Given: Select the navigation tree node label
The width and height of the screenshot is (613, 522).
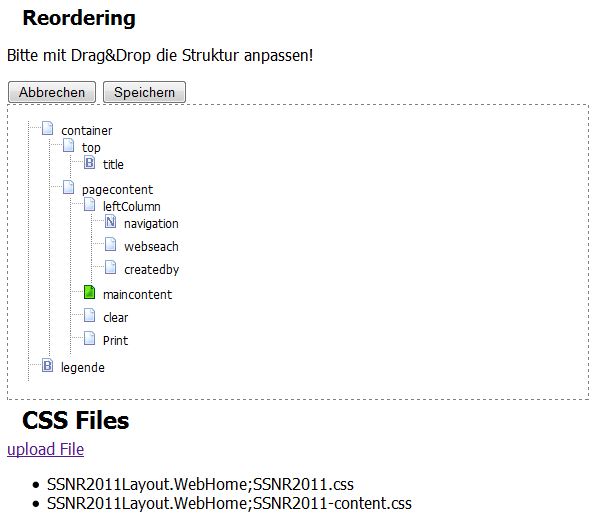Looking at the screenshot, I should pyautogui.click(x=151, y=224).
